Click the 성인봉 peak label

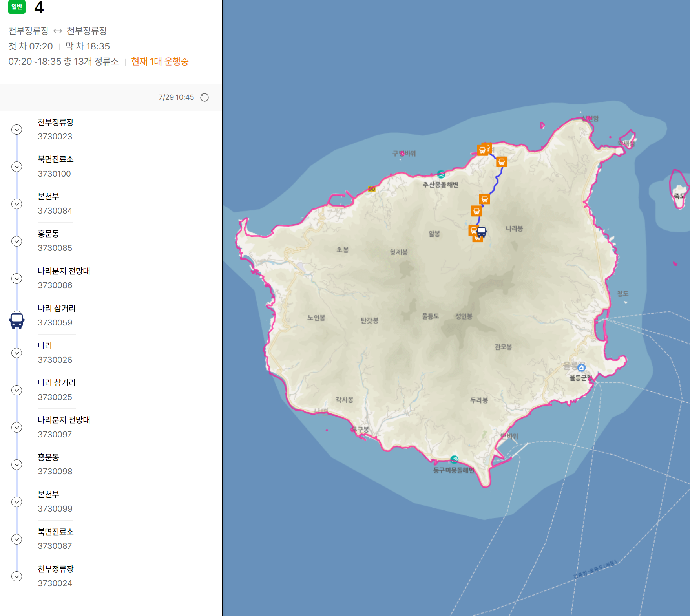(464, 316)
